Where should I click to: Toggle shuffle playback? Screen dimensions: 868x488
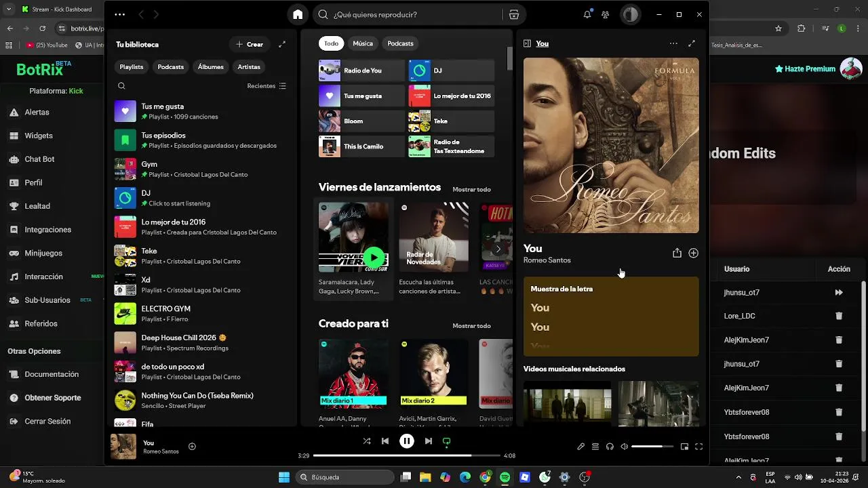(x=367, y=441)
